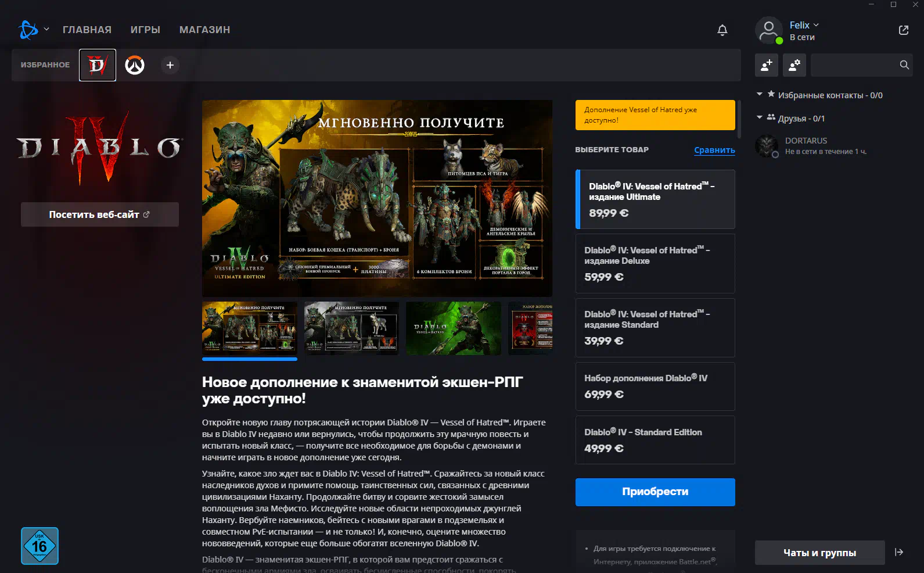This screenshot has width=924, height=573.
Task: Collapse the Избранные контакты group
Action: coord(760,94)
